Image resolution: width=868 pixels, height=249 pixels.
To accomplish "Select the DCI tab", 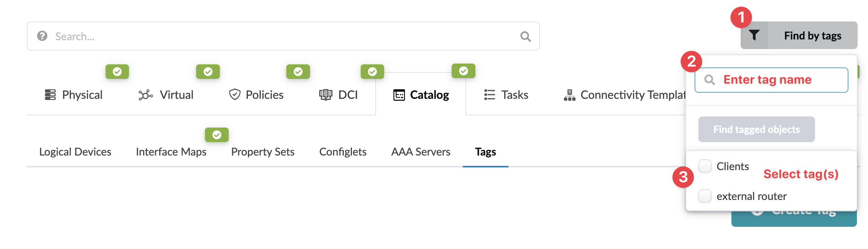I will [x=338, y=95].
